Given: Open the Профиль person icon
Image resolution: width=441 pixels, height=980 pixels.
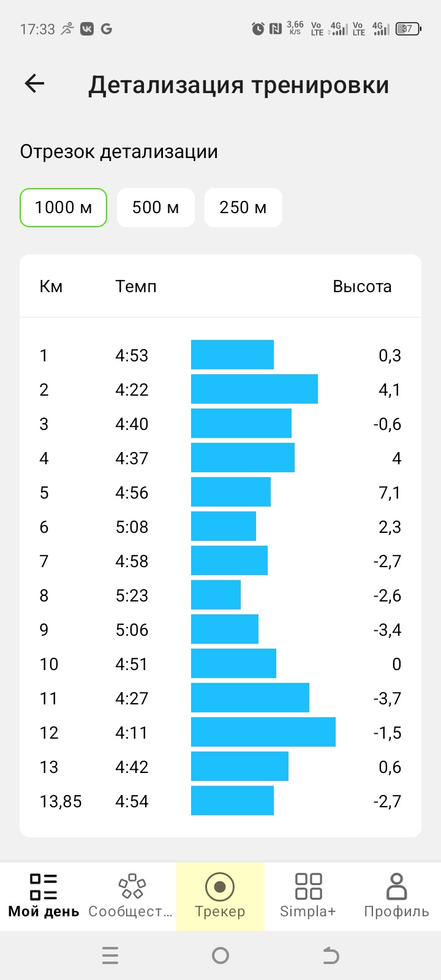Looking at the screenshot, I should (396, 886).
